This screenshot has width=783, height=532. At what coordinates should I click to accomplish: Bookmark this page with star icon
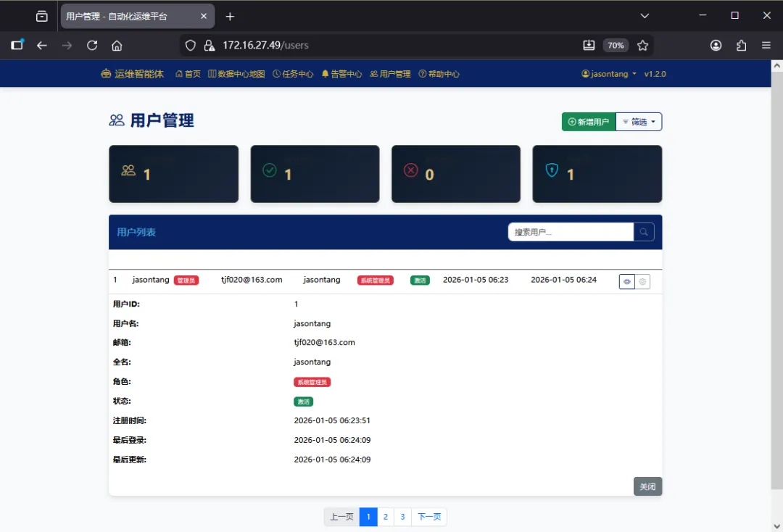(642, 46)
